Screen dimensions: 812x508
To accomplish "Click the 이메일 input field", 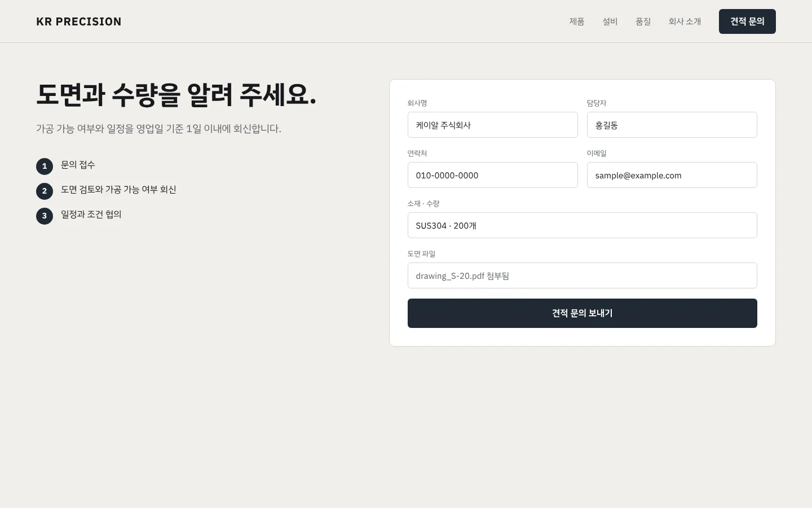I will click(672, 175).
